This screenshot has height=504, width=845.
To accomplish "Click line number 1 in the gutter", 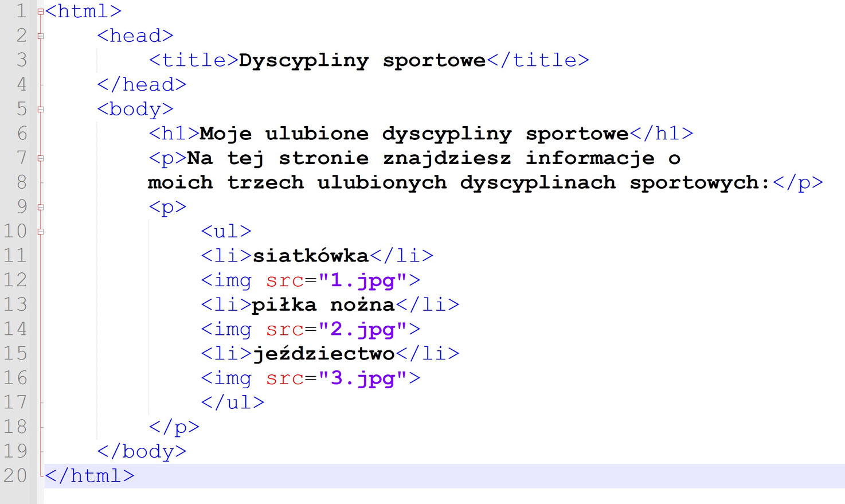I will pyautogui.click(x=21, y=10).
